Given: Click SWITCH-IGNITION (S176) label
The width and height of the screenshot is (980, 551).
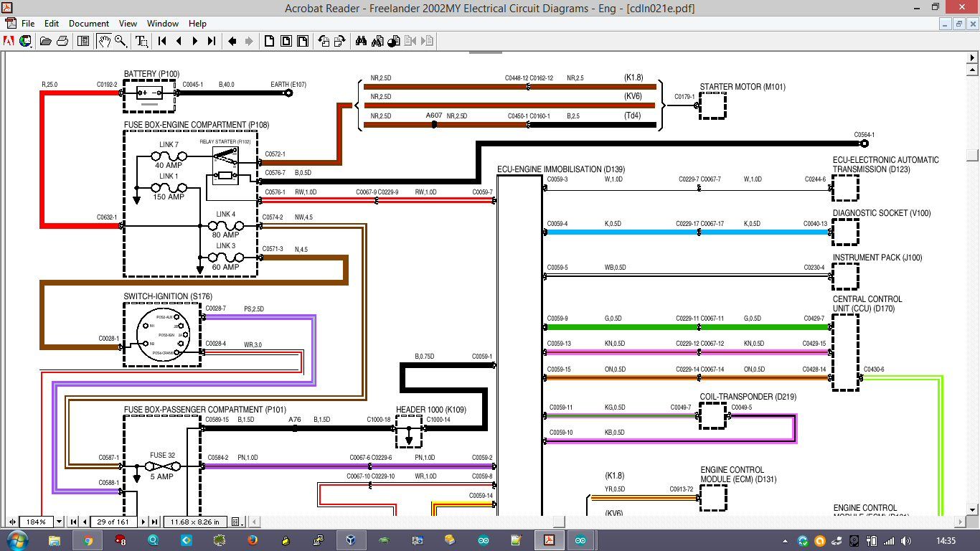Looking at the screenshot, I should 168,296.
